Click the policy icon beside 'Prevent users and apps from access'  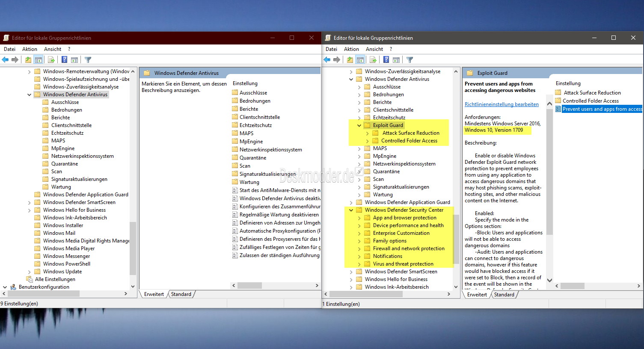tap(558, 109)
